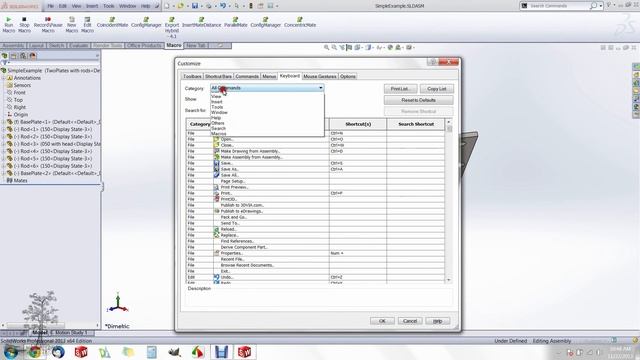Click the Help button in Customize dialog

[x=438, y=321]
